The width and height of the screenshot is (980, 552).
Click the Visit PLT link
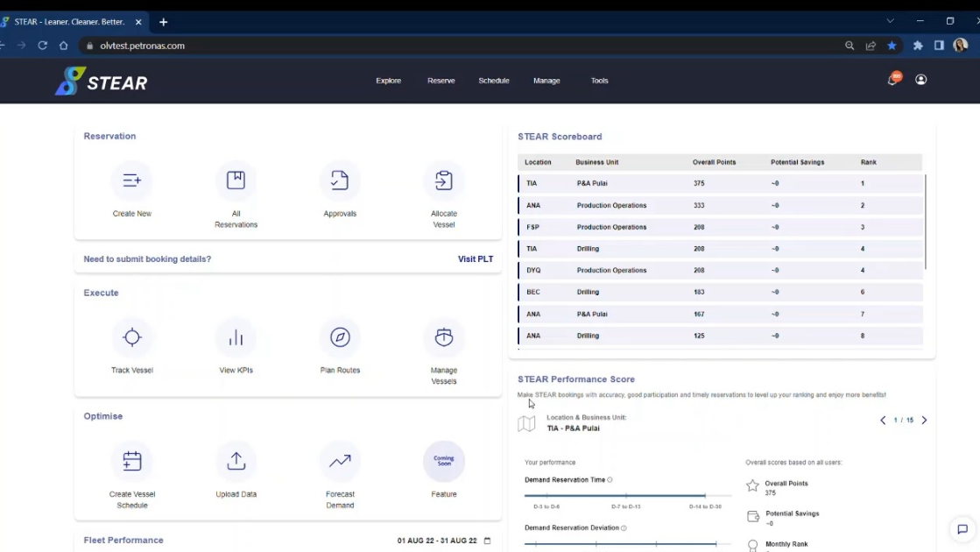pos(476,258)
